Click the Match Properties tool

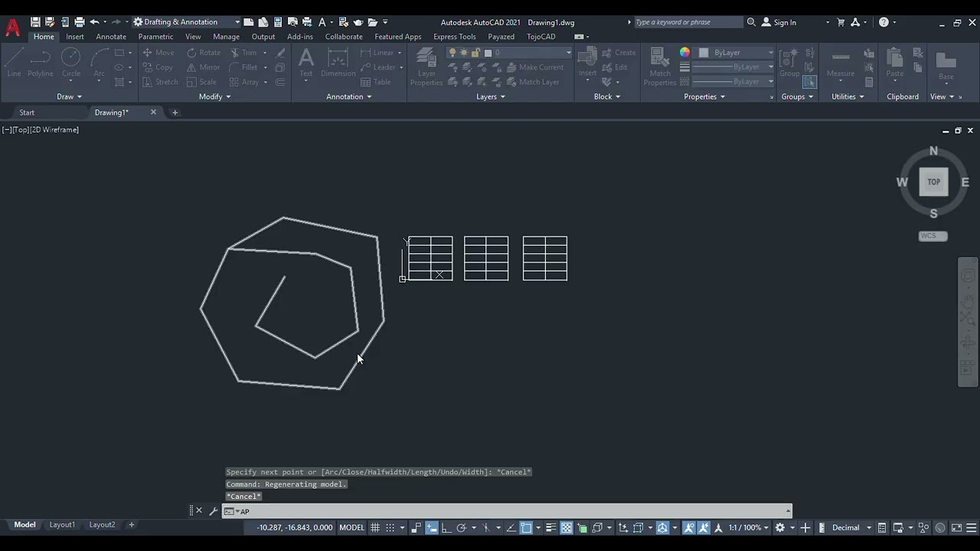(x=660, y=66)
